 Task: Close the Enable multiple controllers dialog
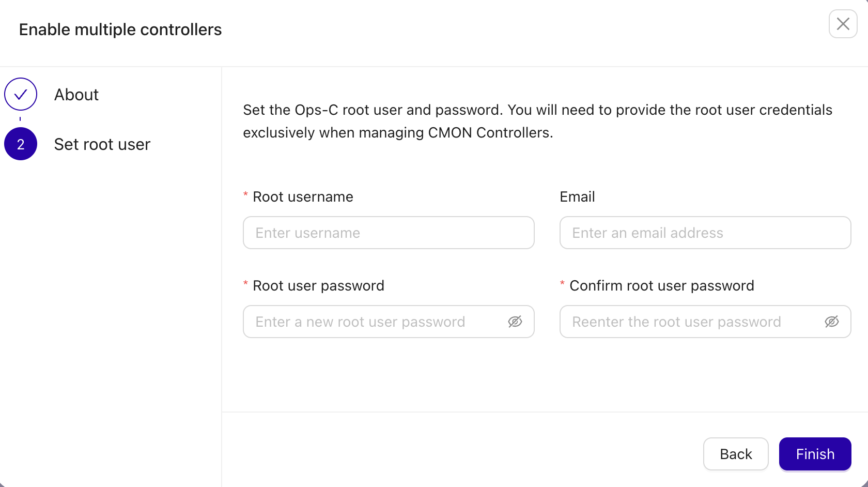[843, 24]
